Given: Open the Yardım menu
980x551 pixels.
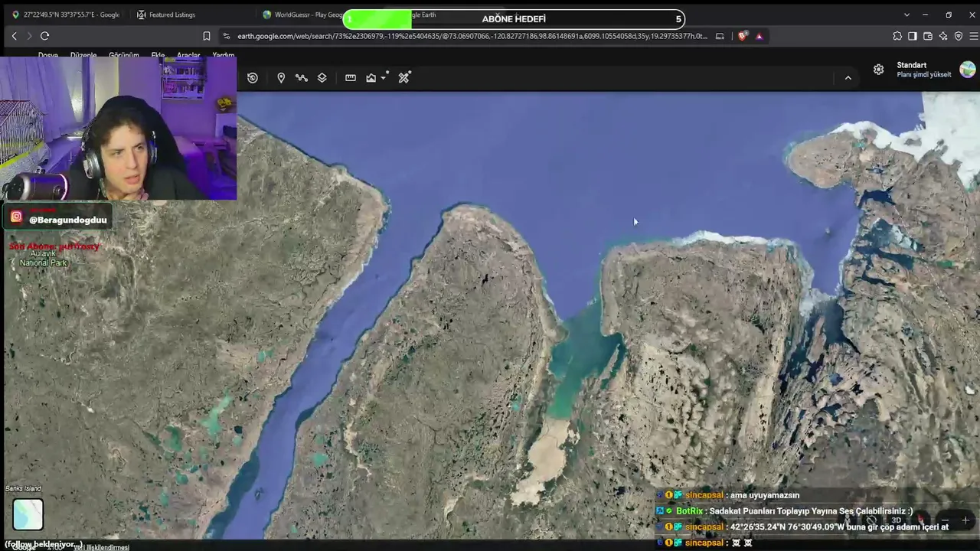Looking at the screenshot, I should [x=223, y=56].
